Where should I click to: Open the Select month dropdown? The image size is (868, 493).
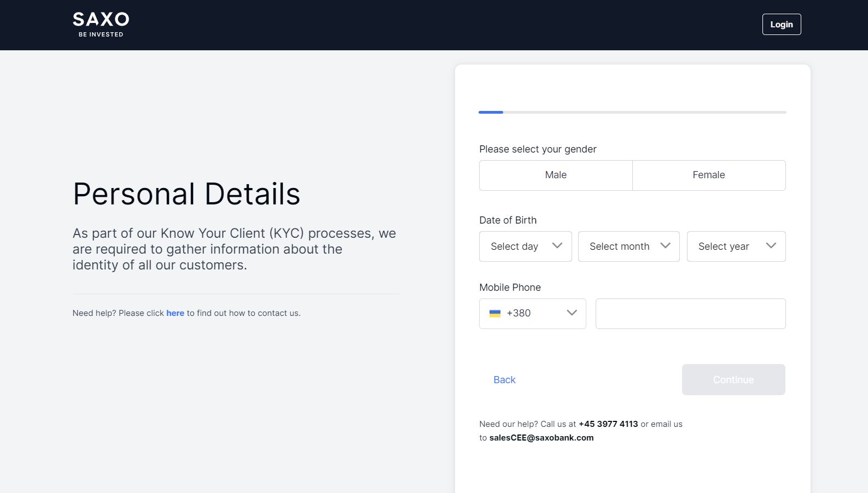(x=629, y=246)
